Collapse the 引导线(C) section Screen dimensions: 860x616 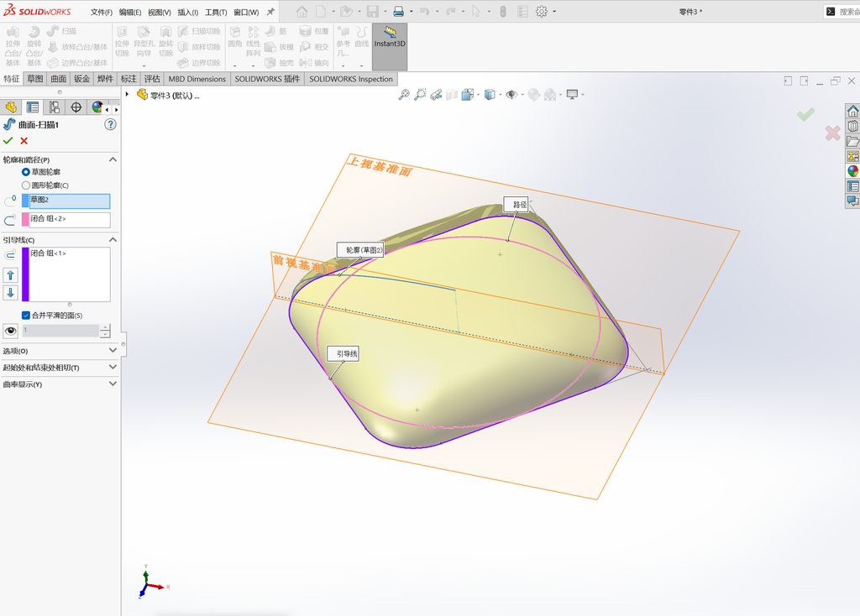pos(113,239)
